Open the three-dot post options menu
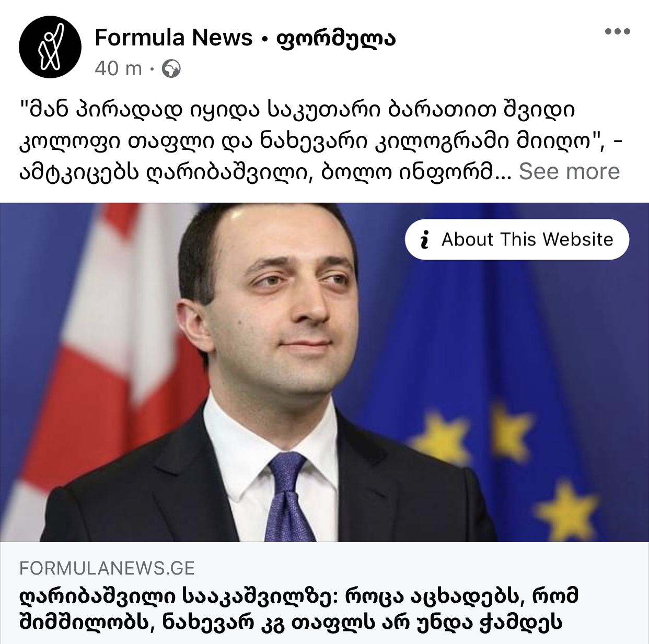The height and width of the screenshot is (644, 649). (x=617, y=32)
